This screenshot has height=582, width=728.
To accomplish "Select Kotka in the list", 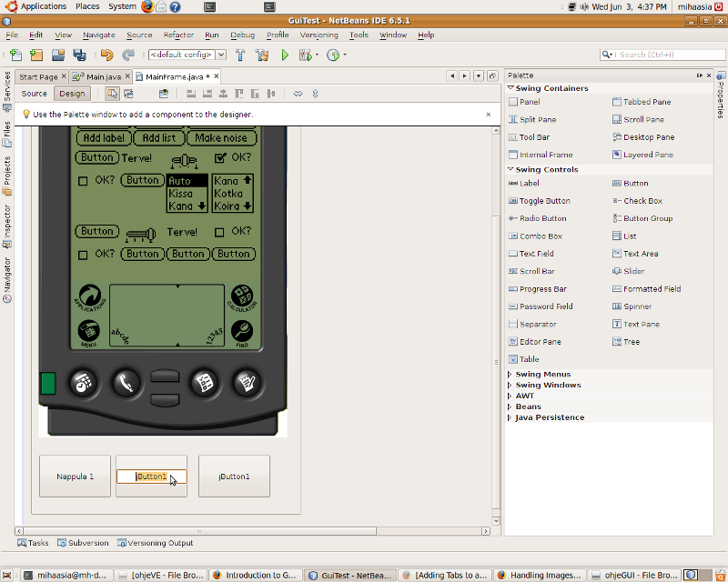I will (x=228, y=194).
